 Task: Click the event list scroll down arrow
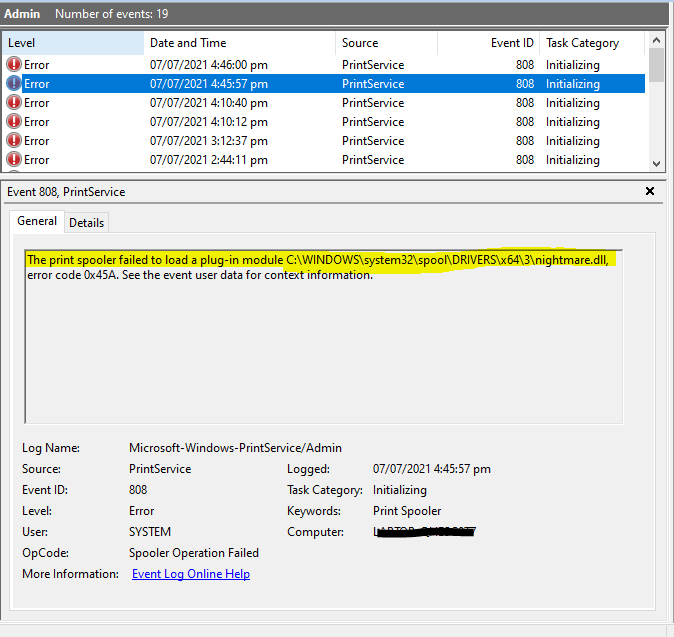pos(656,163)
